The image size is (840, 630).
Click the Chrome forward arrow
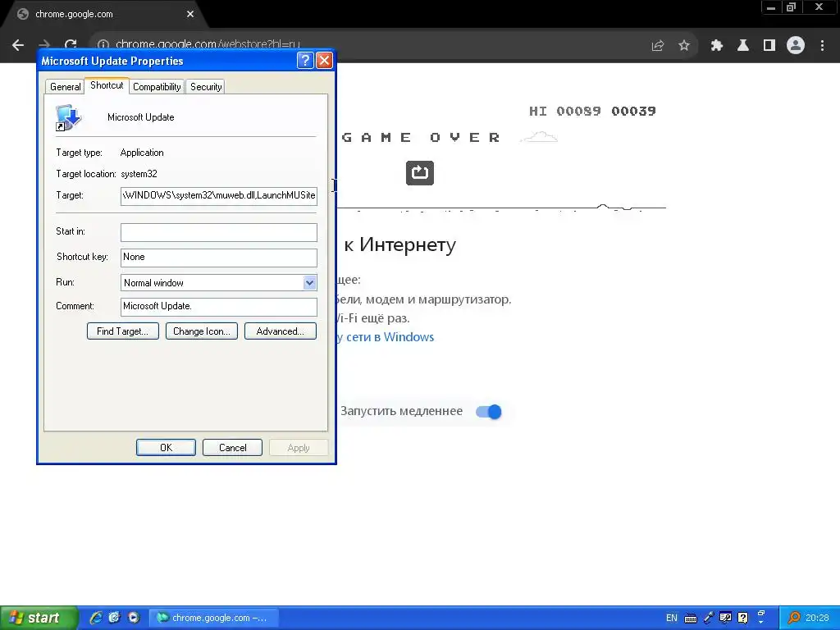[44, 45]
